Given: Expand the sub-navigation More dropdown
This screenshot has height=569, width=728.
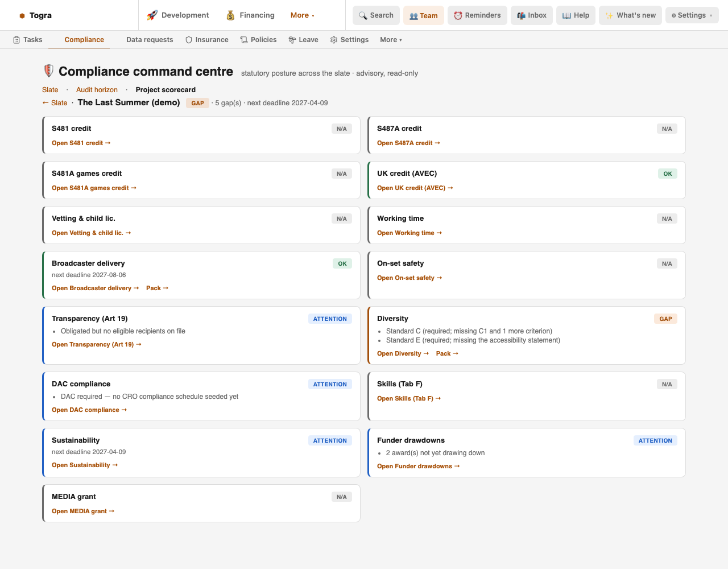Looking at the screenshot, I should tap(391, 40).
